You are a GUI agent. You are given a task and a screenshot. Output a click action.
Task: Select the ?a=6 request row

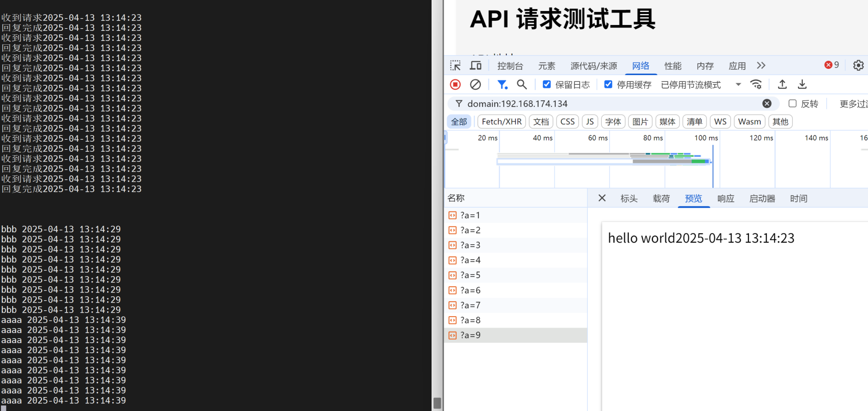(515, 291)
